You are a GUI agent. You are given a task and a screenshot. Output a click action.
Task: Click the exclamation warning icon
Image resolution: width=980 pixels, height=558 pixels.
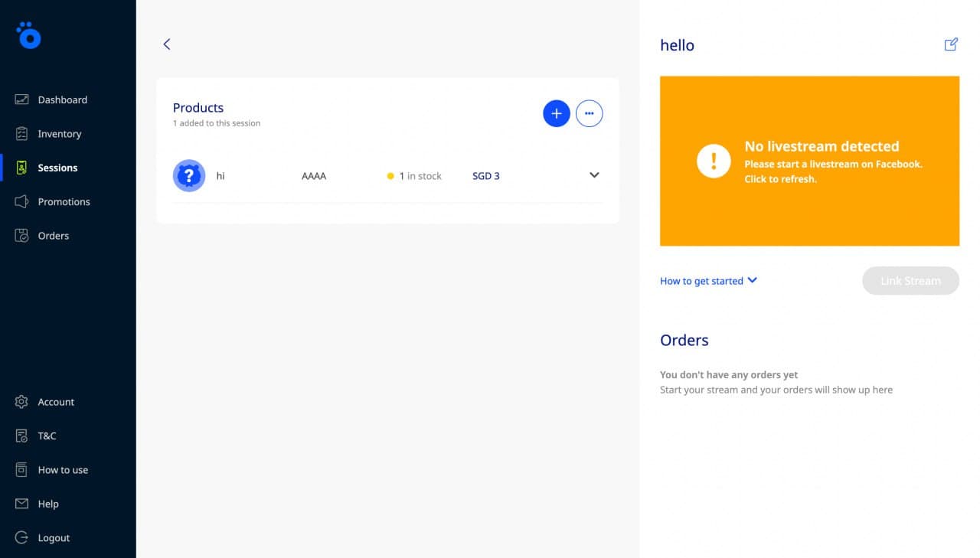coord(714,161)
